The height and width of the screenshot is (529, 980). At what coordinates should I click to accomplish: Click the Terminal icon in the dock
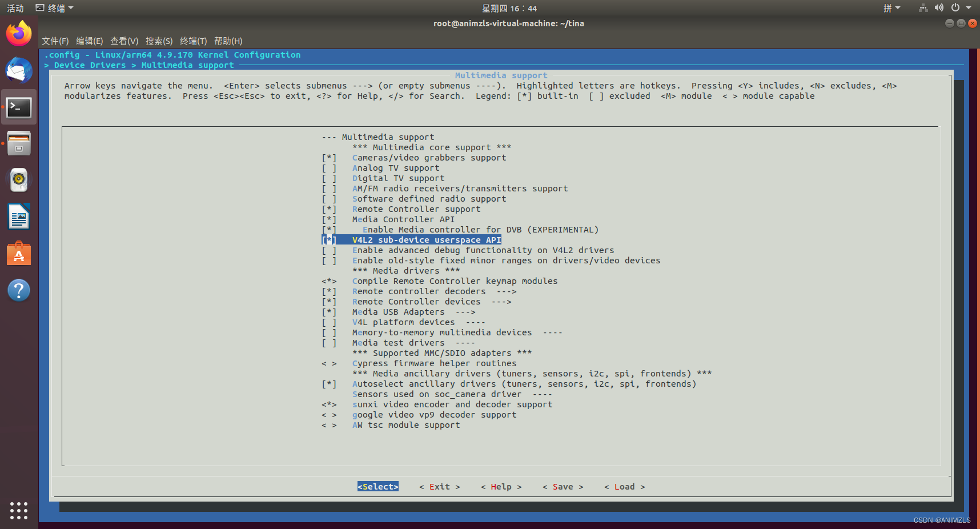click(19, 107)
